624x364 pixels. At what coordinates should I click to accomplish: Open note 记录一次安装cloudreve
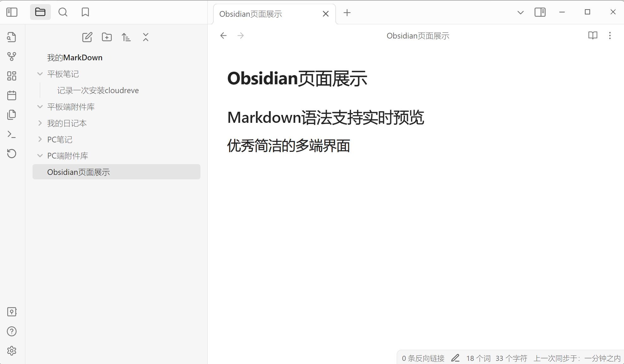[x=98, y=90]
